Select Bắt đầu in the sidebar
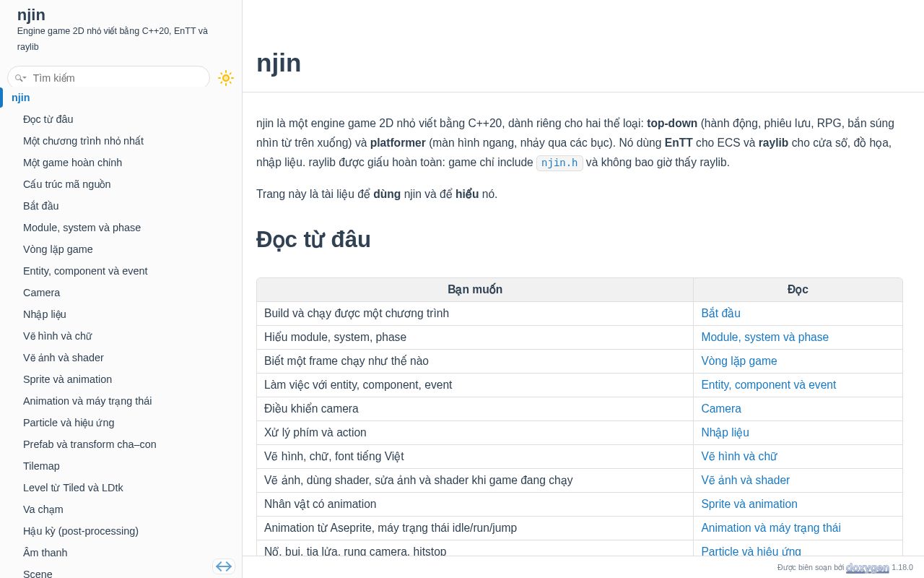Viewport: 924px width, 578px height. [x=41, y=206]
